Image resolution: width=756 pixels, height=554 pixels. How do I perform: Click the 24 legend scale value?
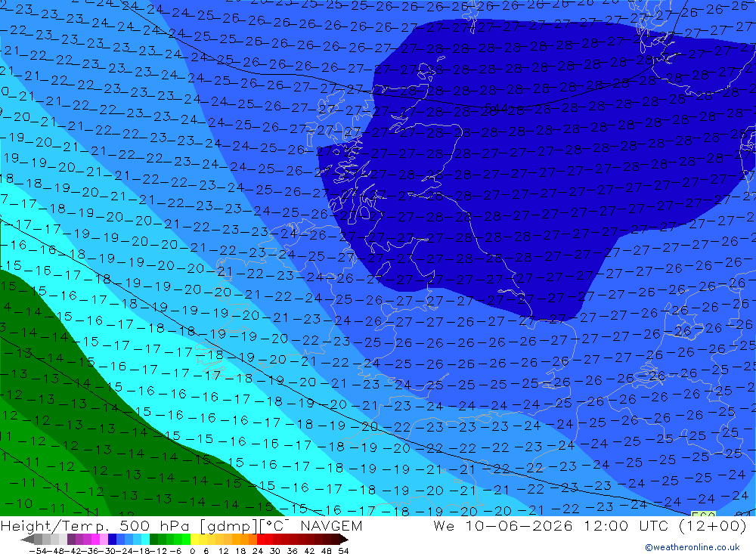pos(258,551)
